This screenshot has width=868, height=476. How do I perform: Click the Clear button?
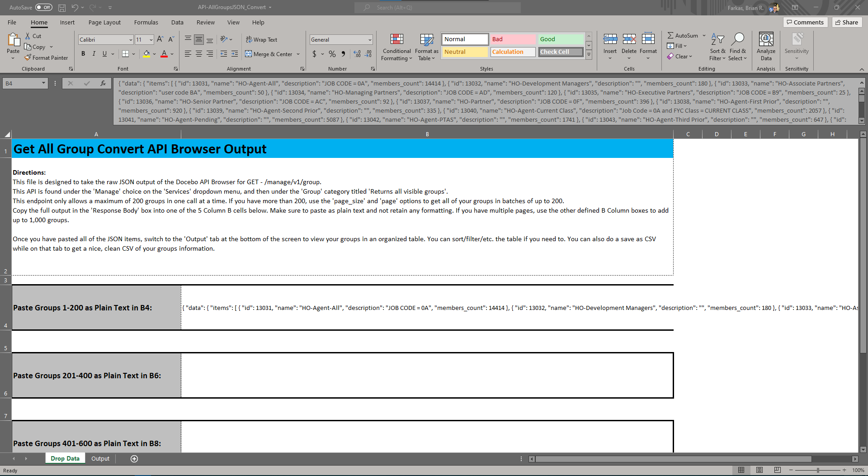coord(679,57)
